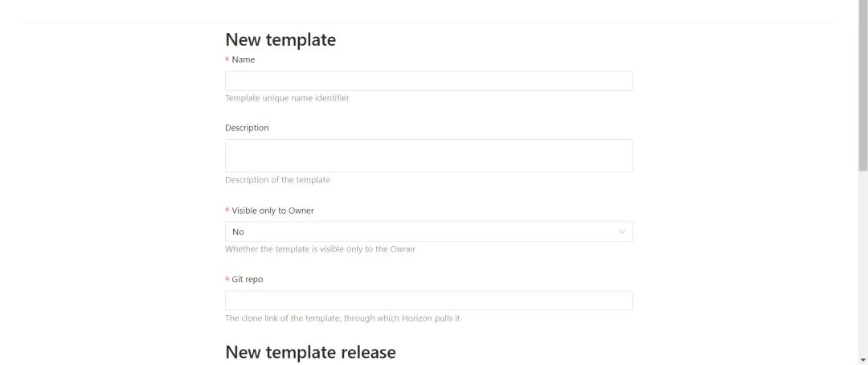This screenshot has width=868, height=365.
Task: Click the red asterisk beside Name
Action: click(x=227, y=59)
